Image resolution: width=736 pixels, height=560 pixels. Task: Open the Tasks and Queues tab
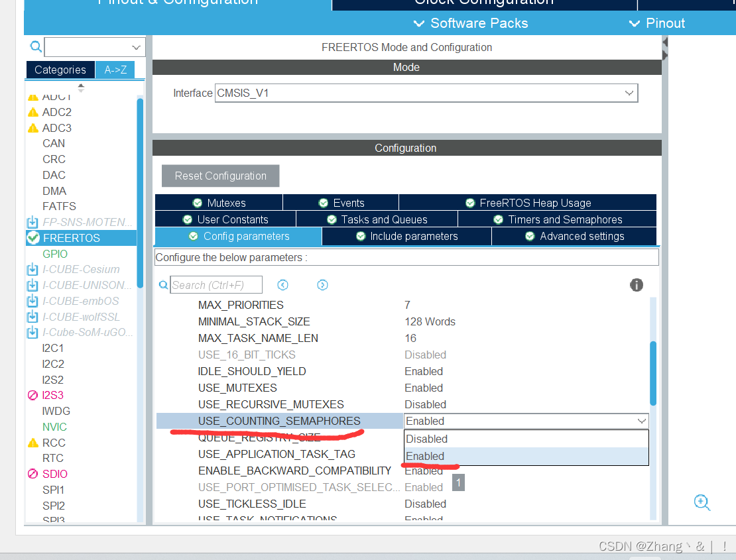coord(377,219)
